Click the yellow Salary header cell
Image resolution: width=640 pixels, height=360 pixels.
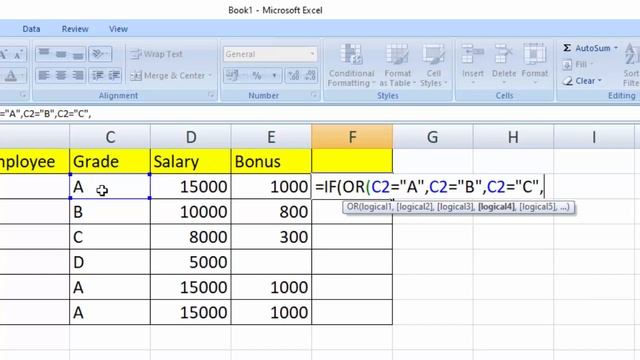pyautogui.click(x=191, y=162)
